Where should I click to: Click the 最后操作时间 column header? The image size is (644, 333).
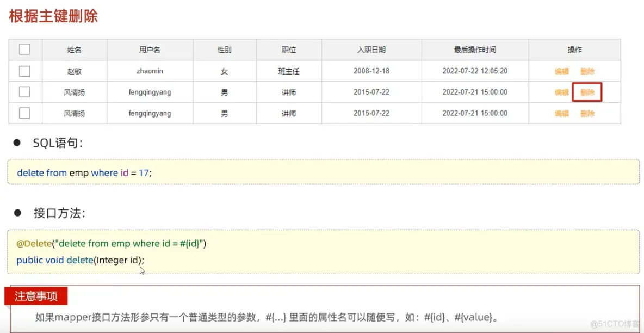pyautogui.click(x=475, y=50)
